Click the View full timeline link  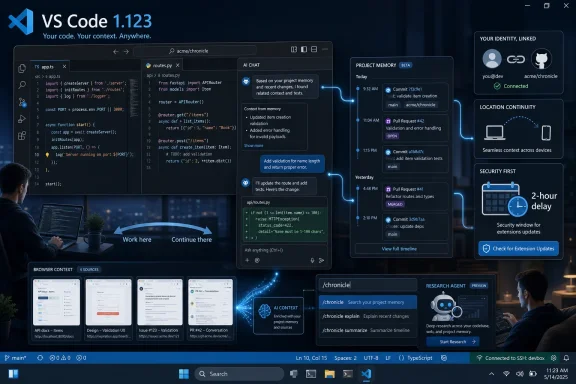(x=399, y=249)
